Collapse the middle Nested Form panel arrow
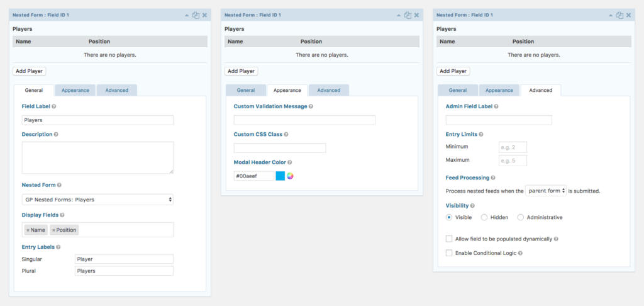The image size is (644, 306). click(x=399, y=15)
